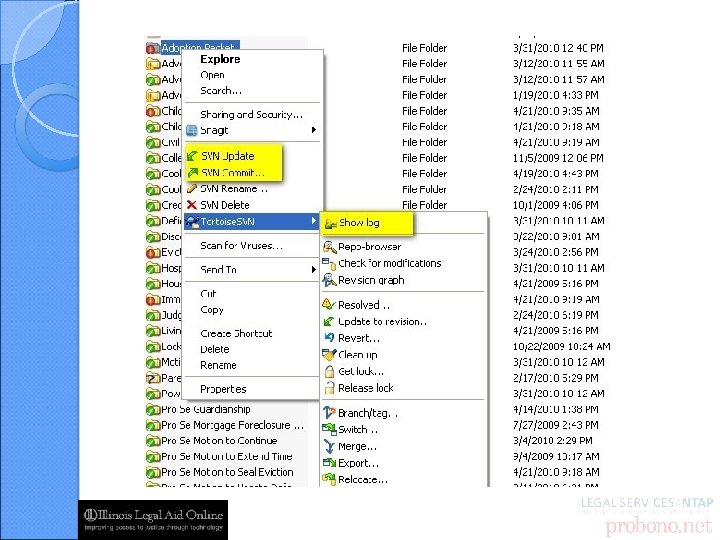Image resolution: width=720 pixels, height=540 pixels.
Task: Choose Explore from the context menu
Action: pos(220,59)
